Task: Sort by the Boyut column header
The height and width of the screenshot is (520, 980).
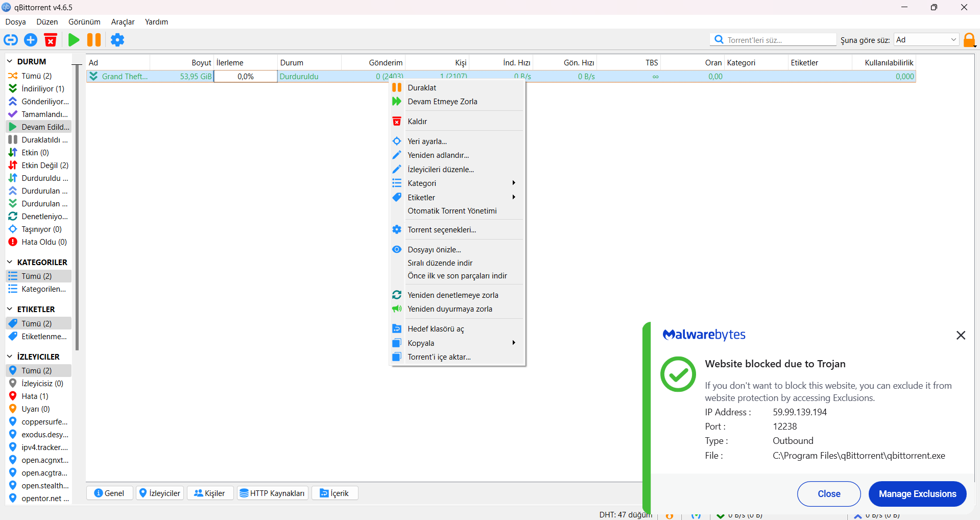Action: [182, 62]
